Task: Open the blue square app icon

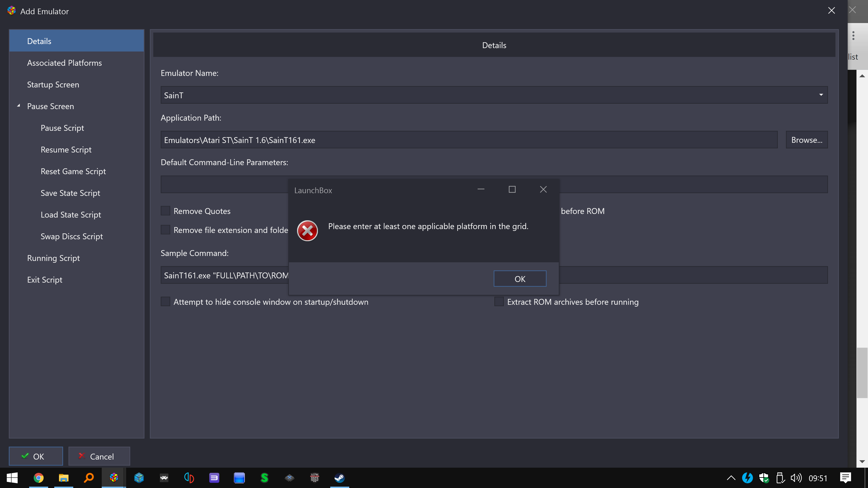Action: coord(239,478)
